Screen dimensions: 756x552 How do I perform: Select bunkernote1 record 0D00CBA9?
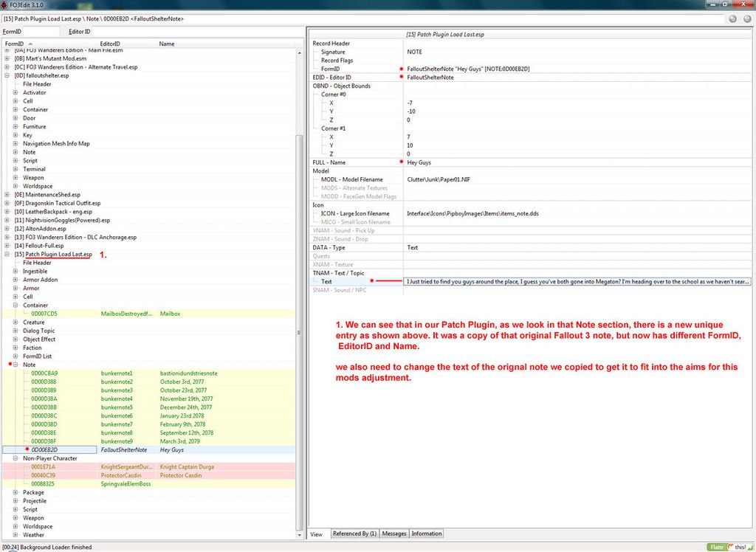(149, 373)
